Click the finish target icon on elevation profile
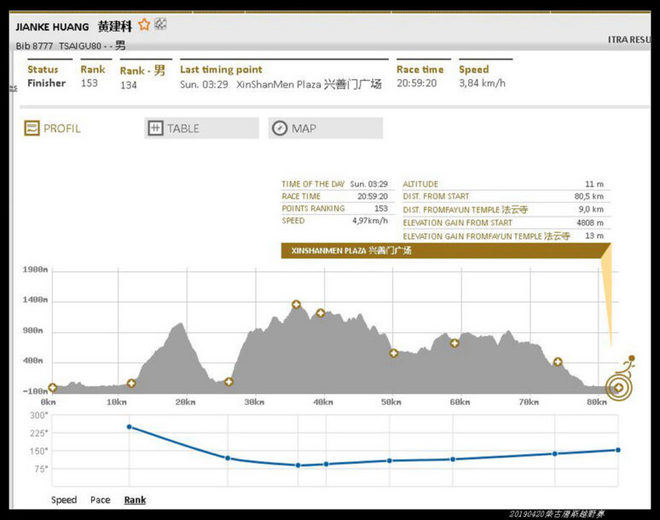This screenshot has height=520, width=660. tap(618, 387)
